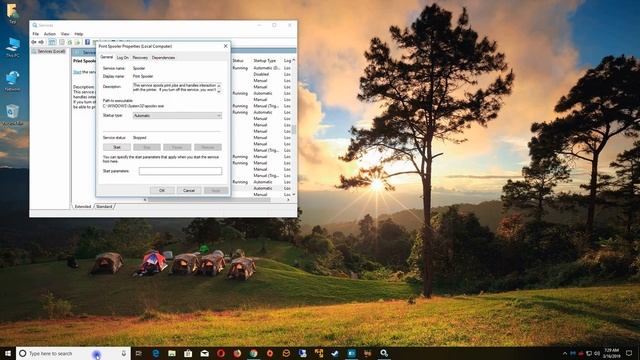This screenshot has width=640, height=360.
Task: Click the Back arrow in Services toolbar
Action: [34, 42]
